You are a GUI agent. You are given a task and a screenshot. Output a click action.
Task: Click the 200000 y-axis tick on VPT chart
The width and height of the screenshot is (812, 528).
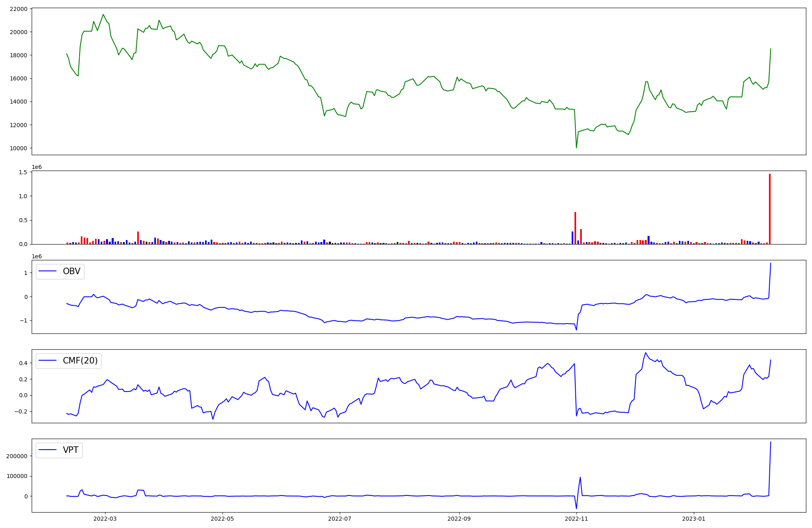tap(17, 456)
